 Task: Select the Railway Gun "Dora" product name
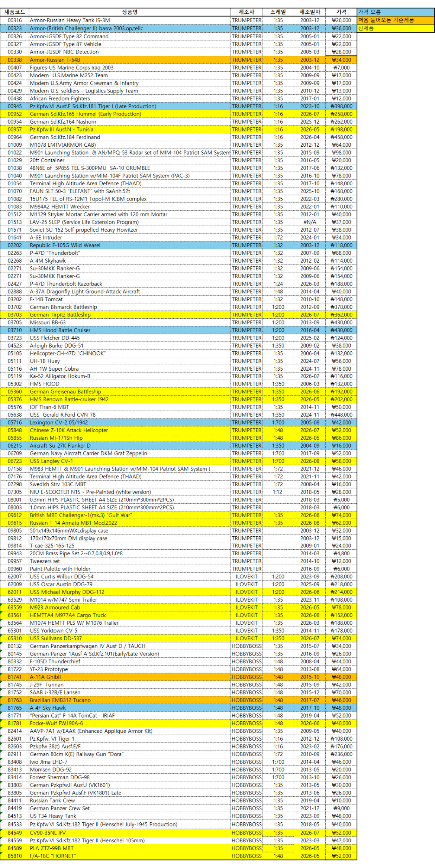pos(77,754)
